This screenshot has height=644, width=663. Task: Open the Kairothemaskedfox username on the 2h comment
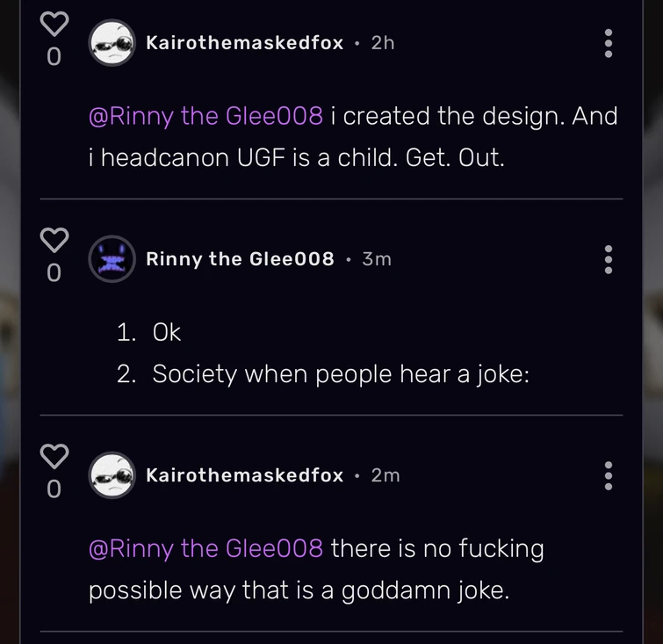tap(244, 43)
